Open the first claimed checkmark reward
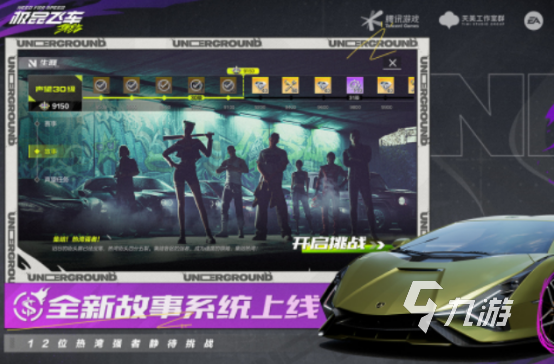The width and height of the screenshot is (554, 364). coord(101,85)
